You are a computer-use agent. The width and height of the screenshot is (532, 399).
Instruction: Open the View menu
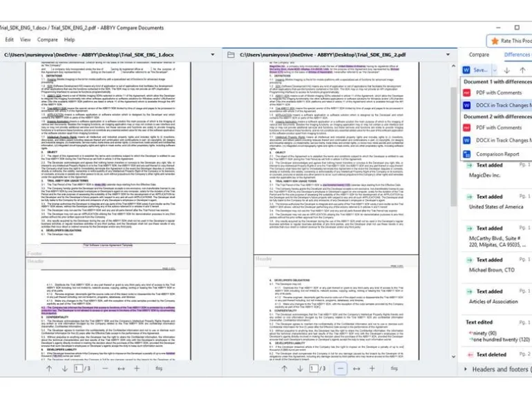[25, 39]
